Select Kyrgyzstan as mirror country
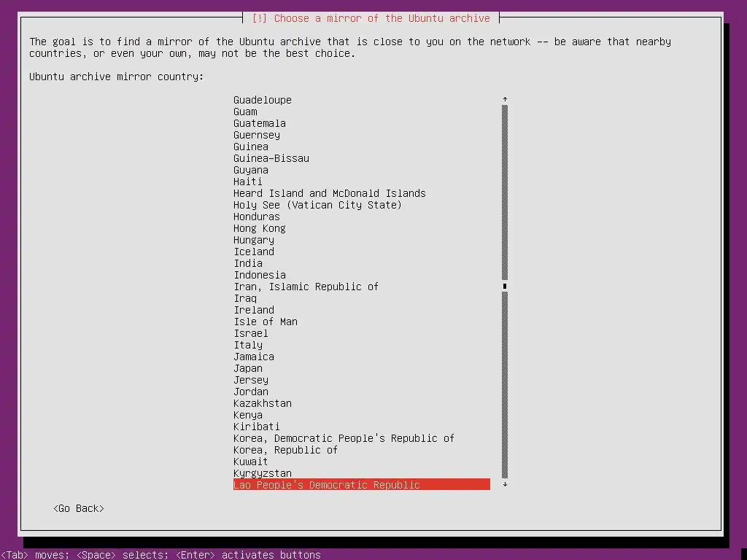Viewport: 747px width, 560px height. click(x=262, y=473)
